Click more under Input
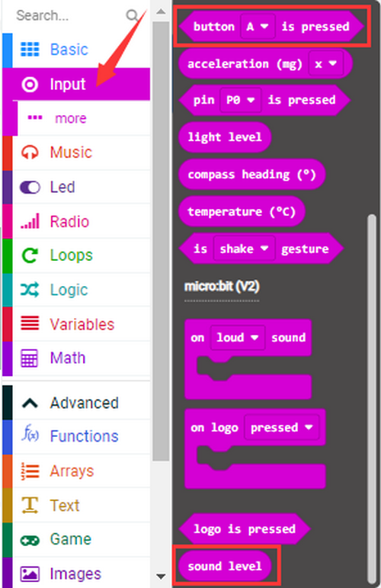 coord(71,118)
